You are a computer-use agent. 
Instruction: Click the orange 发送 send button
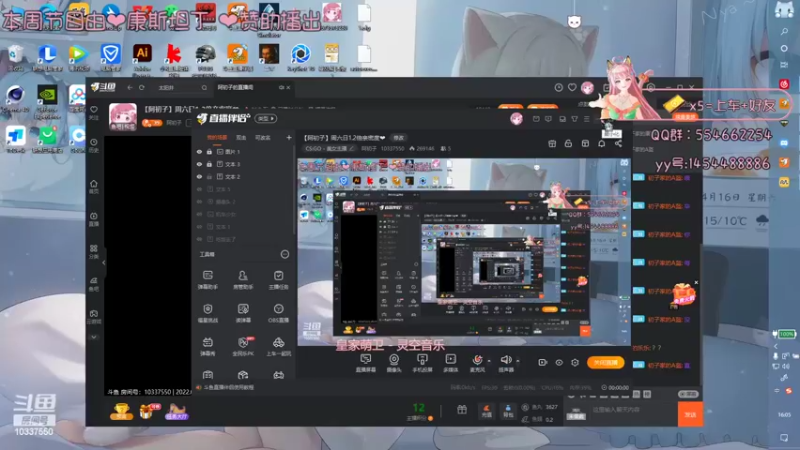coord(690,414)
